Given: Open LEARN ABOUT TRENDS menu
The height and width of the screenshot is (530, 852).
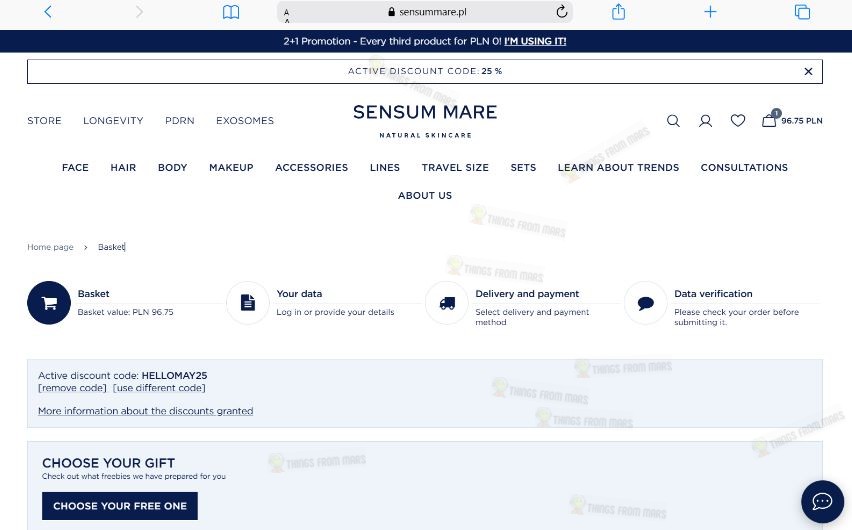Looking at the screenshot, I should point(618,167).
